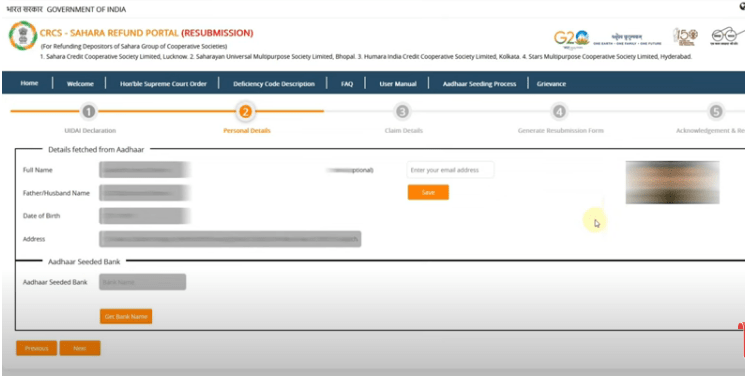
Task: Click the Father/Husband Name field
Action: [x=145, y=193]
